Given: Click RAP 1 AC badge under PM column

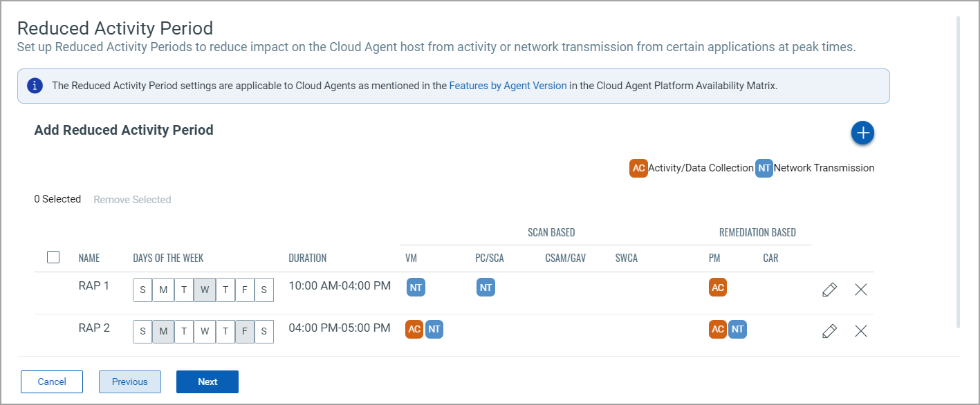Looking at the screenshot, I should pos(718,287).
